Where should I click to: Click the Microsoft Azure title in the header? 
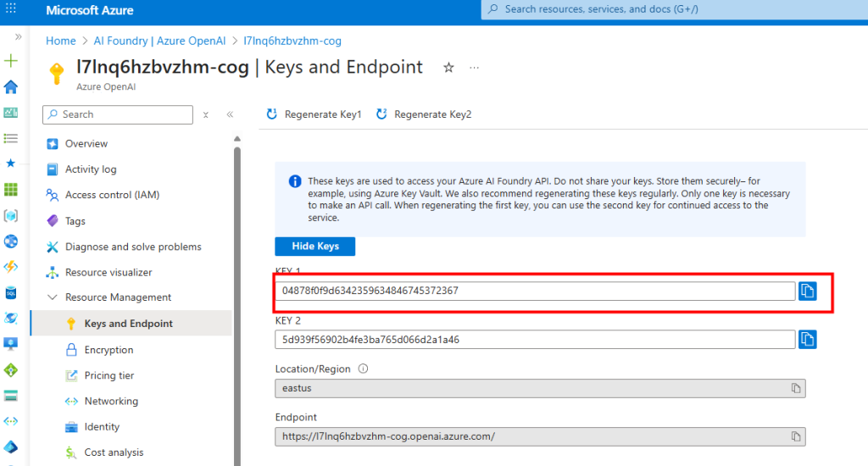[90, 10]
